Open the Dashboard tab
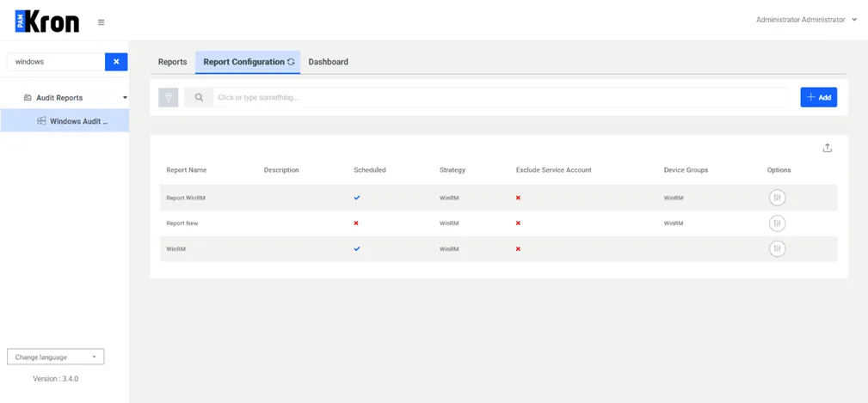The image size is (868, 403). pyautogui.click(x=329, y=62)
